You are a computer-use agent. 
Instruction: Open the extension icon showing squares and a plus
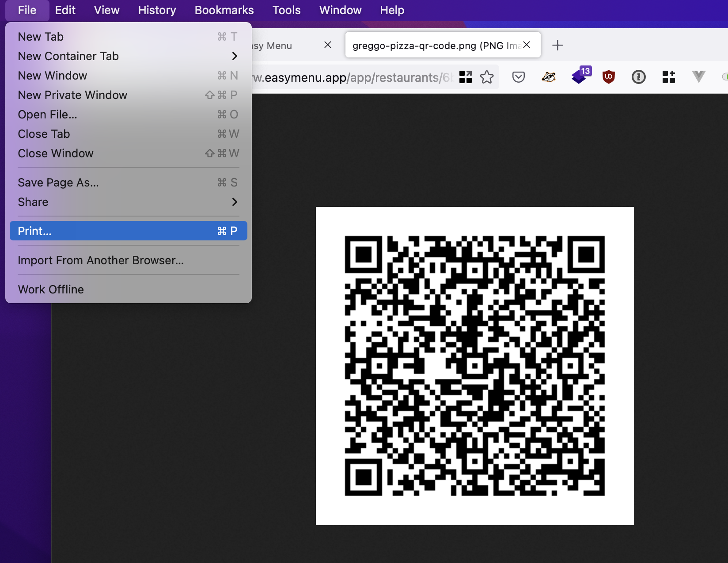point(669,77)
